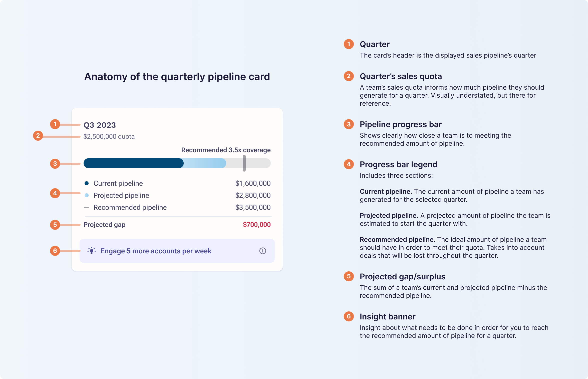Click the dark blue Current pipeline dot
This screenshot has height=379, width=588.
[x=87, y=183]
